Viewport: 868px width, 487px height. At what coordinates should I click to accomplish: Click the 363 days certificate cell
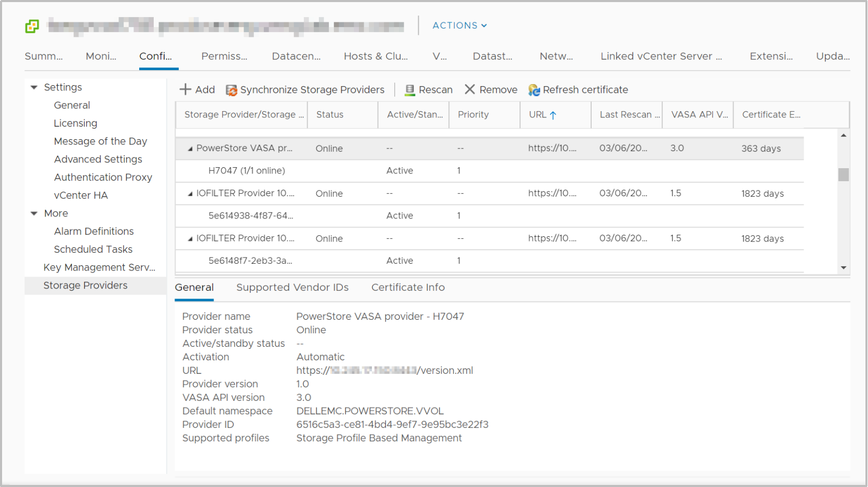point(761,148)
